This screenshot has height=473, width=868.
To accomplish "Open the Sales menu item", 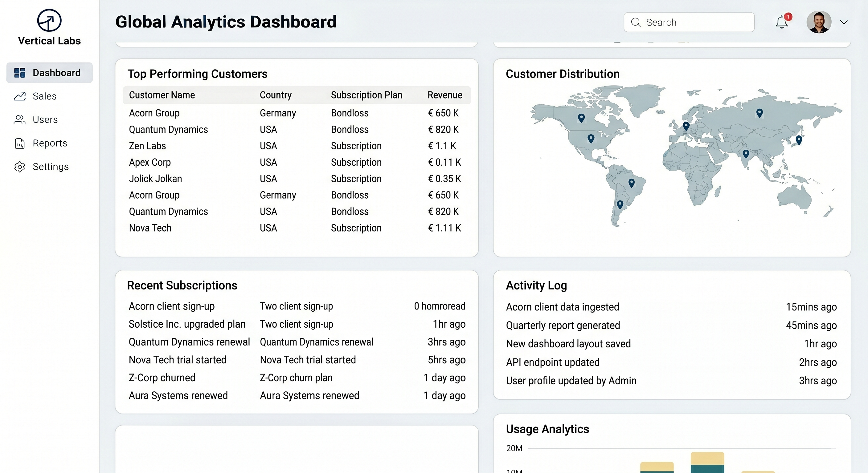I will pyautogui.click(x=44, y=96).
